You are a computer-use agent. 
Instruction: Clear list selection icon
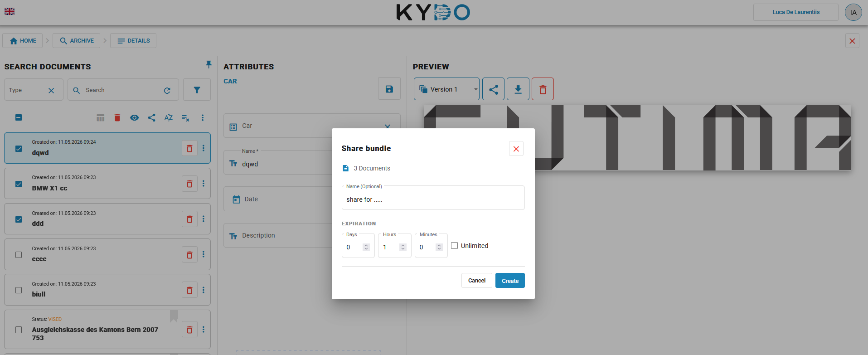click(185, 118)
